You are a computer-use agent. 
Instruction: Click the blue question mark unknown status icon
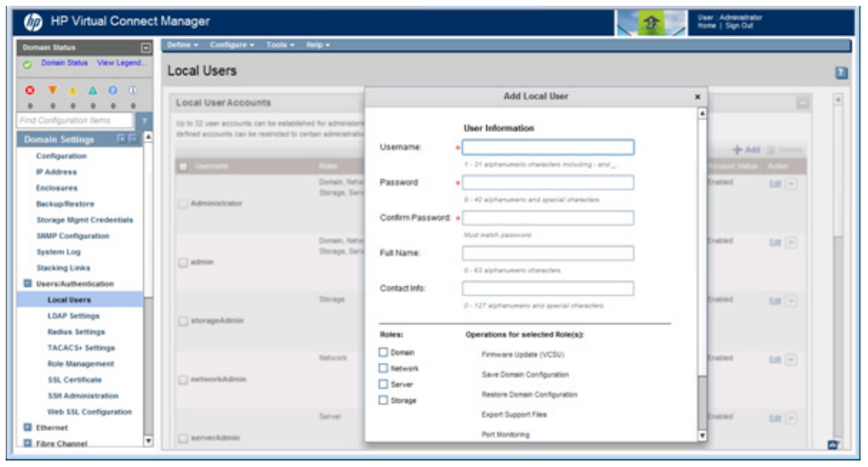coord(113,91)
